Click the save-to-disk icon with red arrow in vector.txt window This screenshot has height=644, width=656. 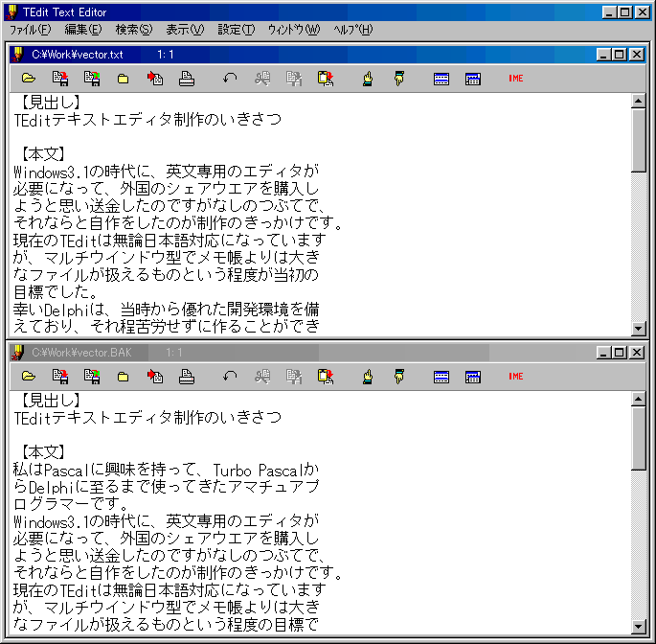(60, 78)
